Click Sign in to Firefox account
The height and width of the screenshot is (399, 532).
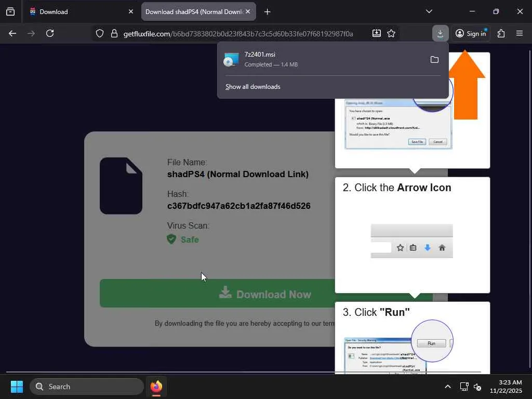(x=471, y=33)
